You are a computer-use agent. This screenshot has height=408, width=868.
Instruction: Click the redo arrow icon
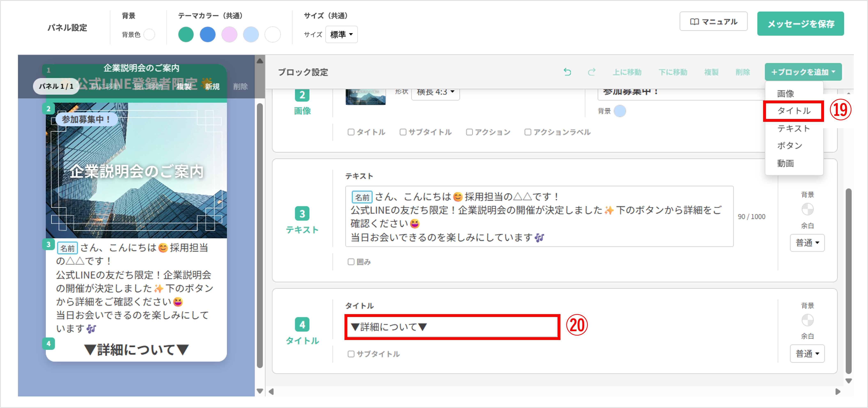[x=592, y=72]
